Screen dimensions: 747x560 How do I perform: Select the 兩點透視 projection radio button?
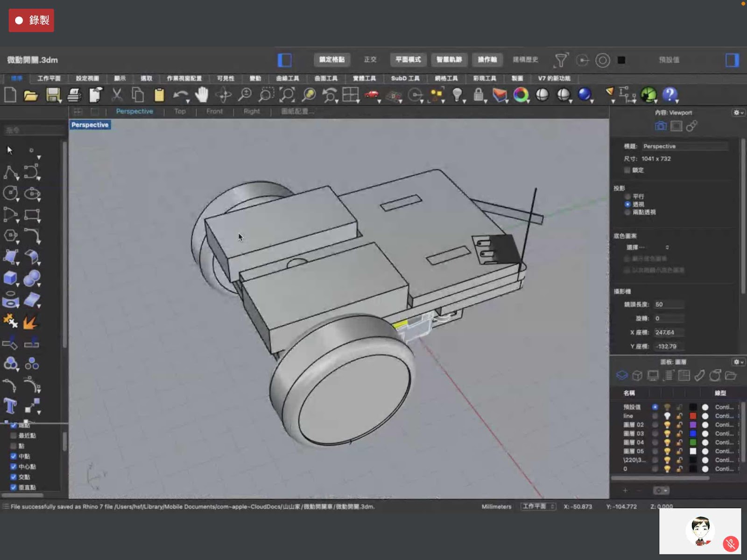627,212
